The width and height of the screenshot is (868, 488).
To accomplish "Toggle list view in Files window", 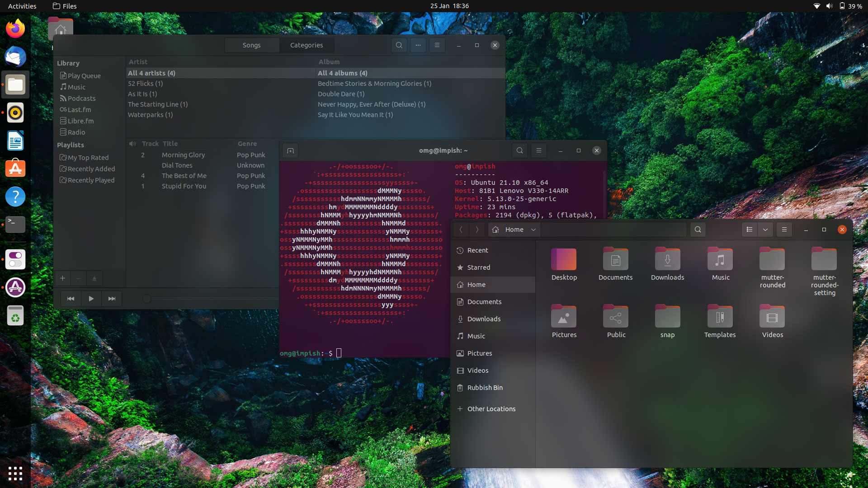I will [x=749, y=230].
